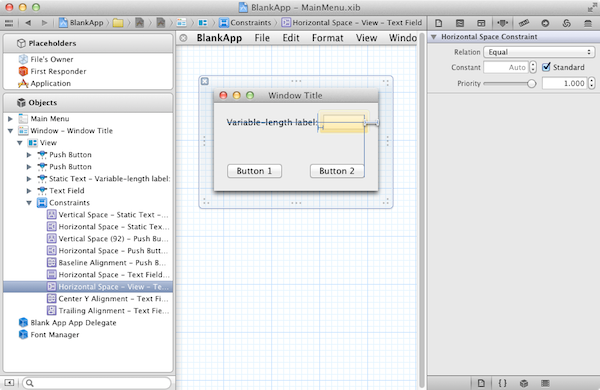Show the Media library icon
Image resolution: width=600 pixels, height=390 pixels.
tap(545, 383)
